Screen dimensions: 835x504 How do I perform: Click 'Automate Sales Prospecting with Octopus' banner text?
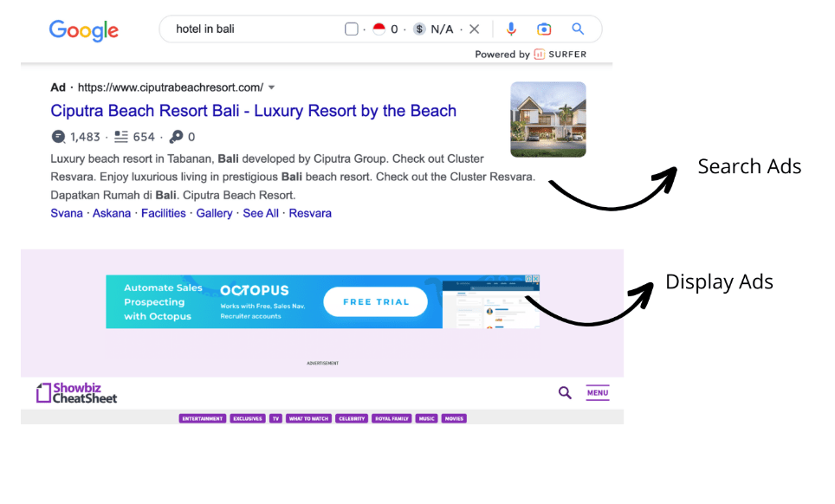click(163, 301)
